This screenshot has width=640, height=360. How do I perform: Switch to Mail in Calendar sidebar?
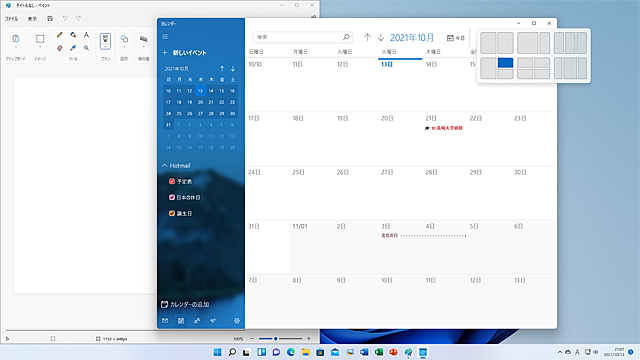click(x=165, y=321)
